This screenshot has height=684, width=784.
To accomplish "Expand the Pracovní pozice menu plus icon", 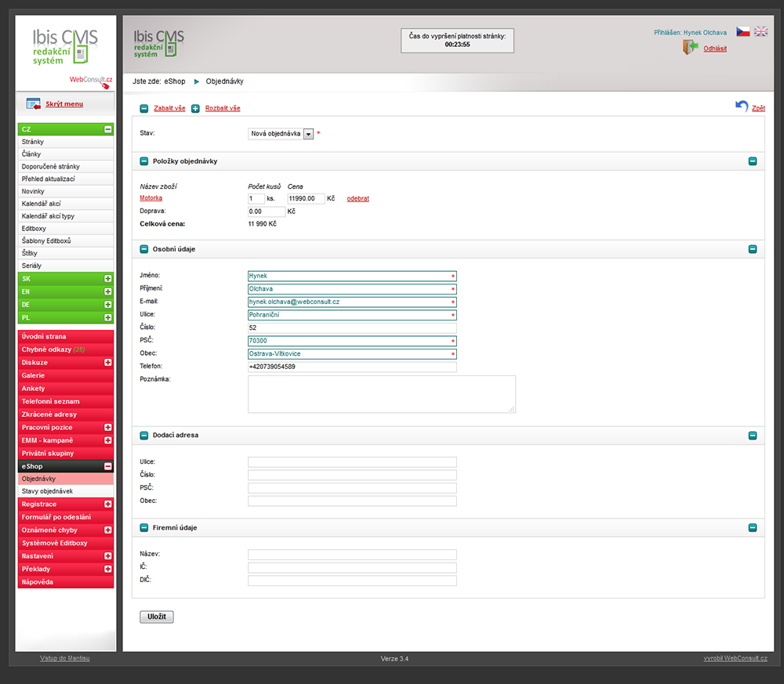I will 107,428.
